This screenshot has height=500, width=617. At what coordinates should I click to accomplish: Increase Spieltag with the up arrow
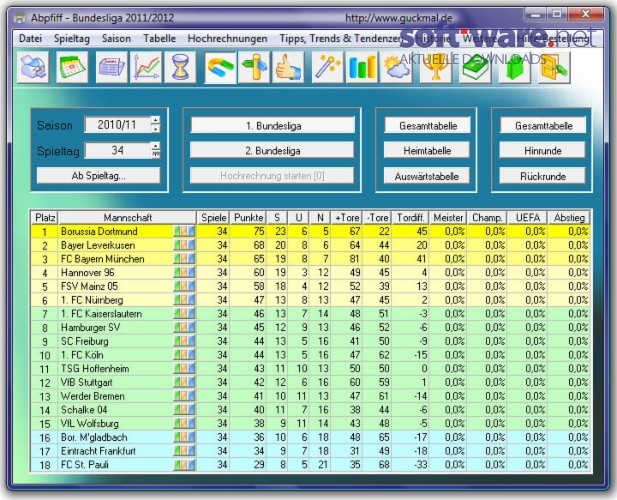[x=156, y=146]
